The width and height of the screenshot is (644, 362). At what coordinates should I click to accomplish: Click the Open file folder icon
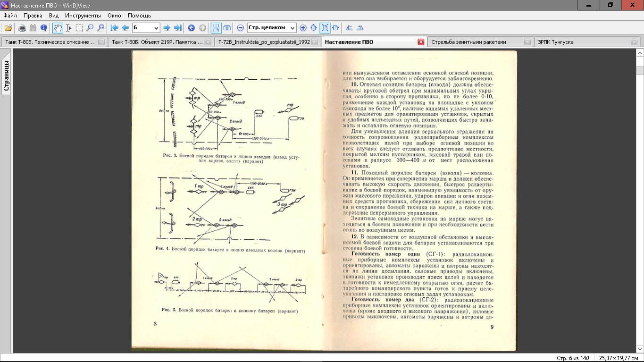(x=8, y=28)
